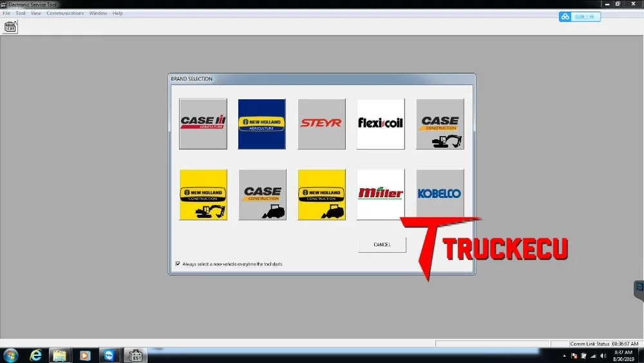The image size is (644, 363).
Task: Switch to the EST taskbar application
Action: click(135, 355)
